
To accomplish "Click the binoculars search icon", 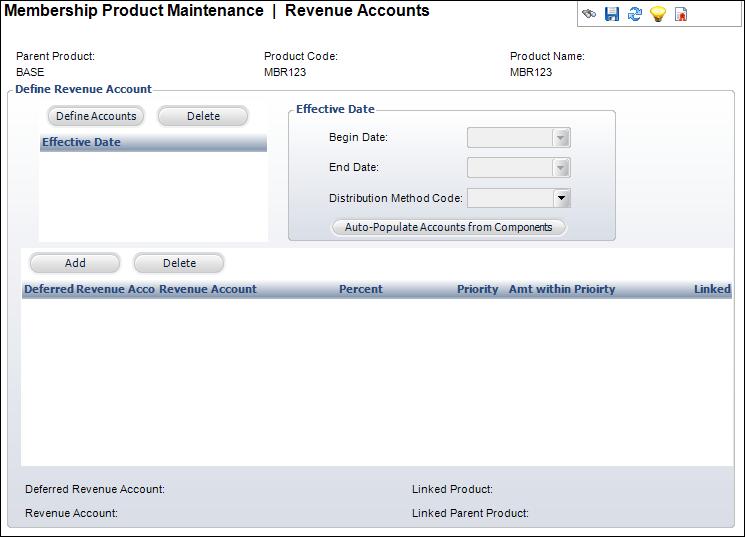I will (x=589, y=14).
